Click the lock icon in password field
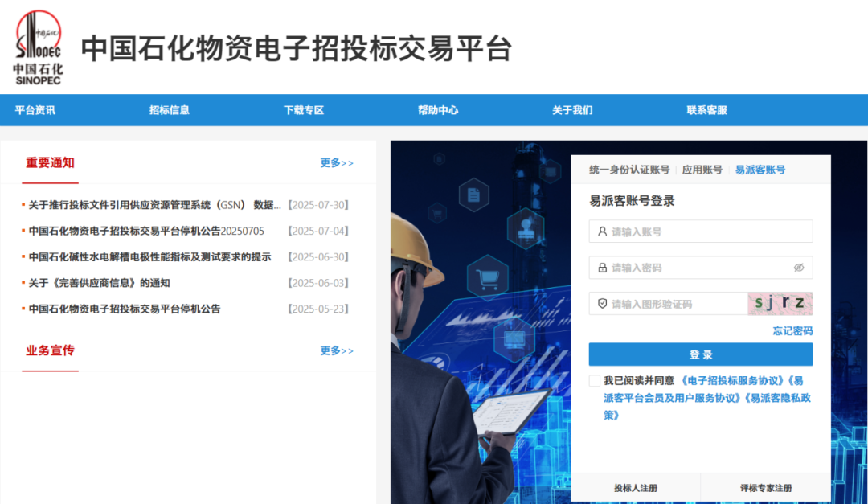Image resolution: width=868 pixels, height=504 pixels. coord(602,268)
